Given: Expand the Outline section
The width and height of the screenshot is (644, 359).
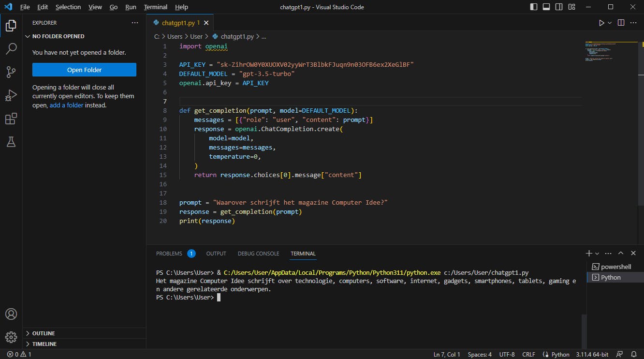Looking at the screenshot, I should coord(44,333).
